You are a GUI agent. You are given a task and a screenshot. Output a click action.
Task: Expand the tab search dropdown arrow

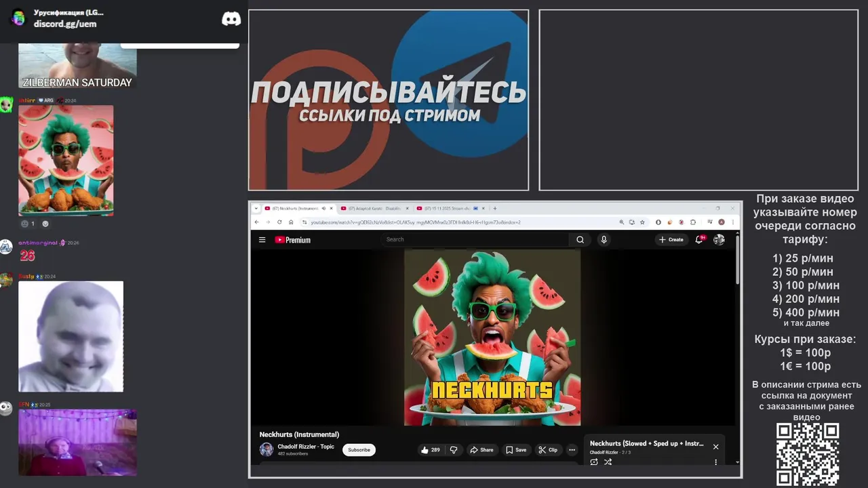(256, 208)
